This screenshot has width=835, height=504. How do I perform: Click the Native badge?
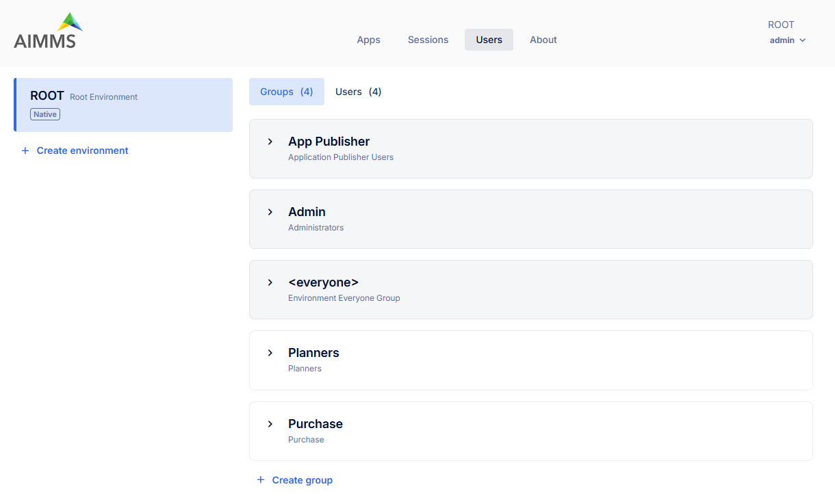click(x=44, y=114)
